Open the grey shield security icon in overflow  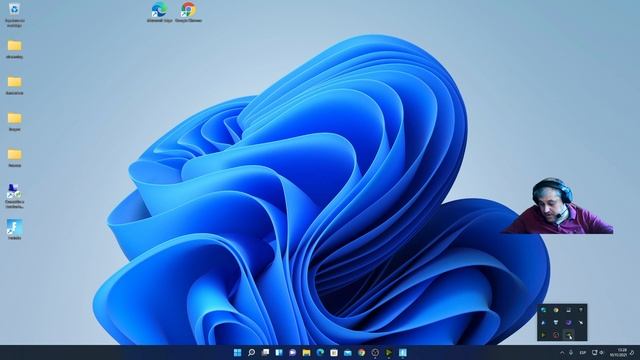581,310
